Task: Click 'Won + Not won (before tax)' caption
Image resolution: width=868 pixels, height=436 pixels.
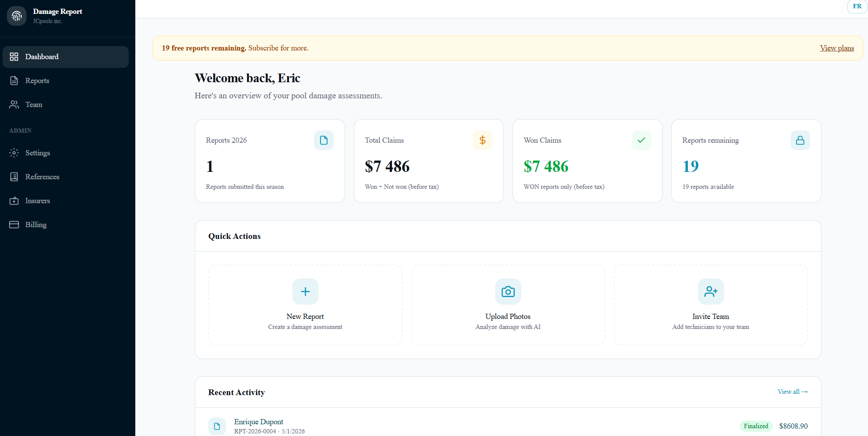Action: coord(402,187)
